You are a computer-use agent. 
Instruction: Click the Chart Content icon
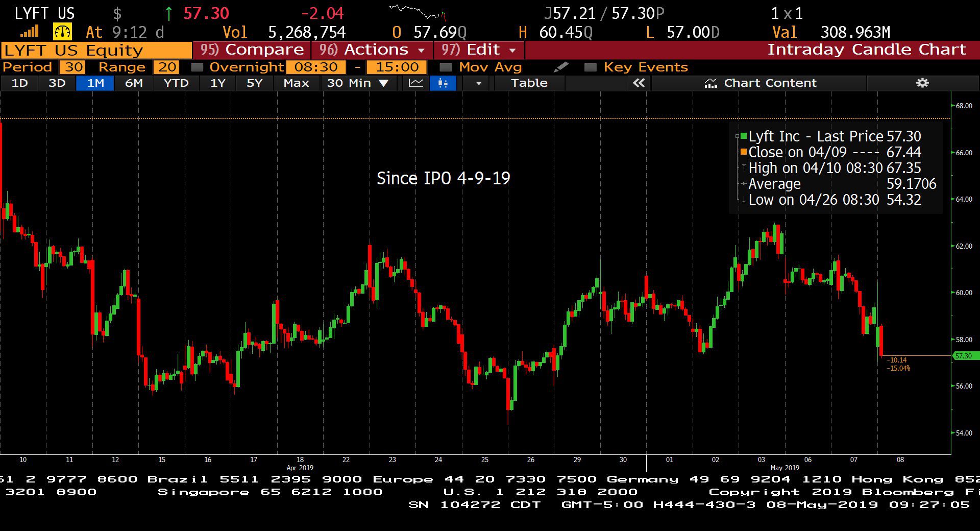(710, 83)
